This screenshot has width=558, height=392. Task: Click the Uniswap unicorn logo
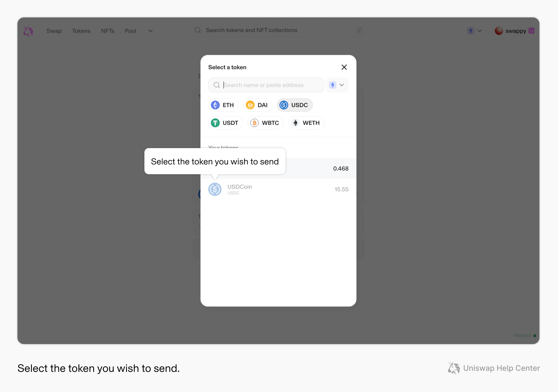point(28,31)
